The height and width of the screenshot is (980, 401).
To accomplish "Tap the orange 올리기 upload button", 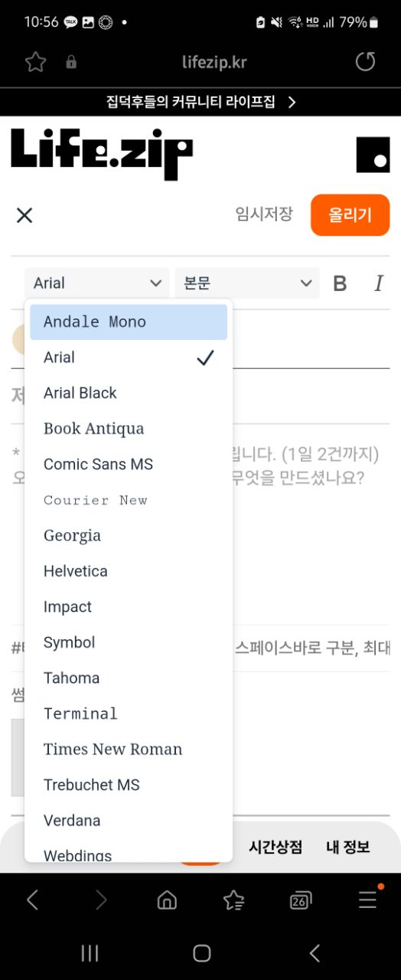I will 350,215.
